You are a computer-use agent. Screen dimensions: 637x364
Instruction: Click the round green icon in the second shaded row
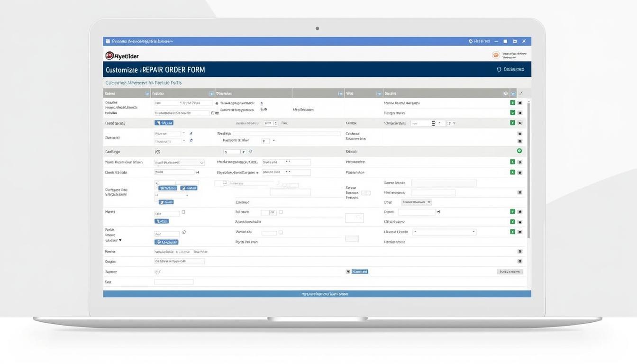coord(519,151)
